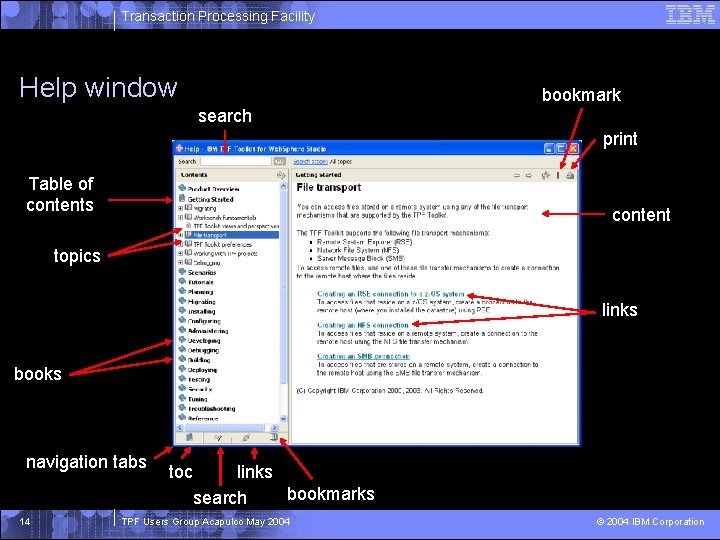Open the Bookmarks navigation tab

coord(274,438)
